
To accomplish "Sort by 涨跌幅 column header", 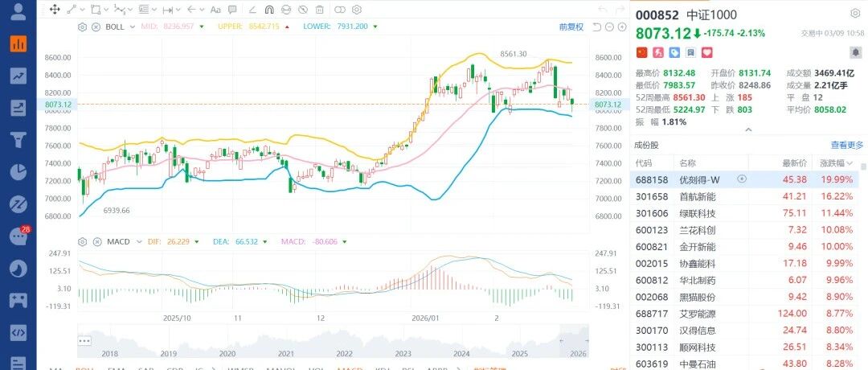I will (836, 162).
